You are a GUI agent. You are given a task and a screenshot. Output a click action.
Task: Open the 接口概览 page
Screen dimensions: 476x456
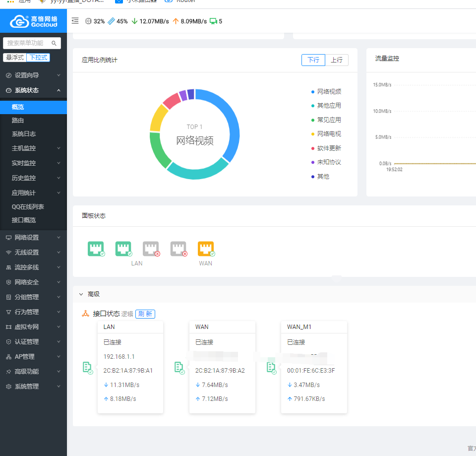[x=24, y=220]
